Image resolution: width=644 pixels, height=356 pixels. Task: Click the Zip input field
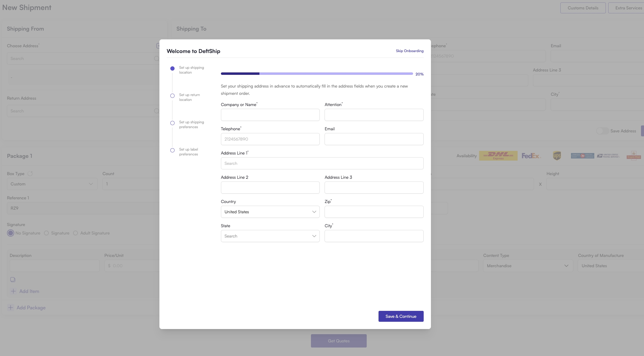click(374, 212)
